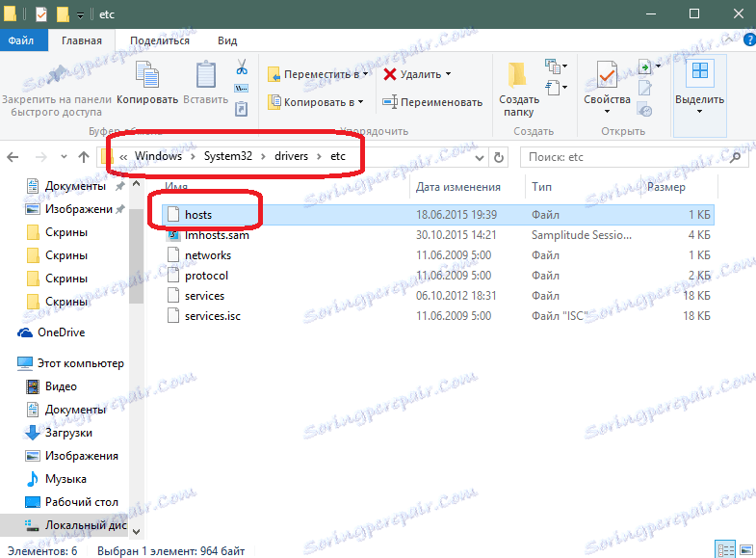The image size is (756, 558).
Task: Switch to the Главная ribbon tab
Action: point(82,40)
